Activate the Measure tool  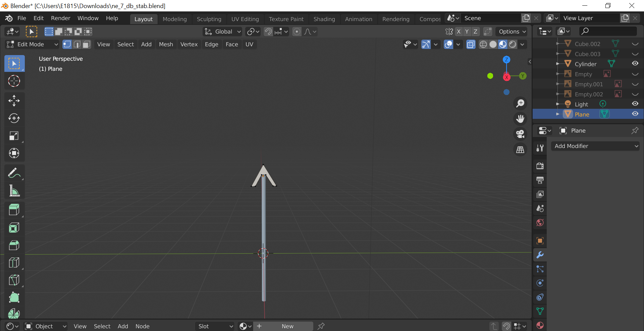pyautogui.click(x=14, y=191)
